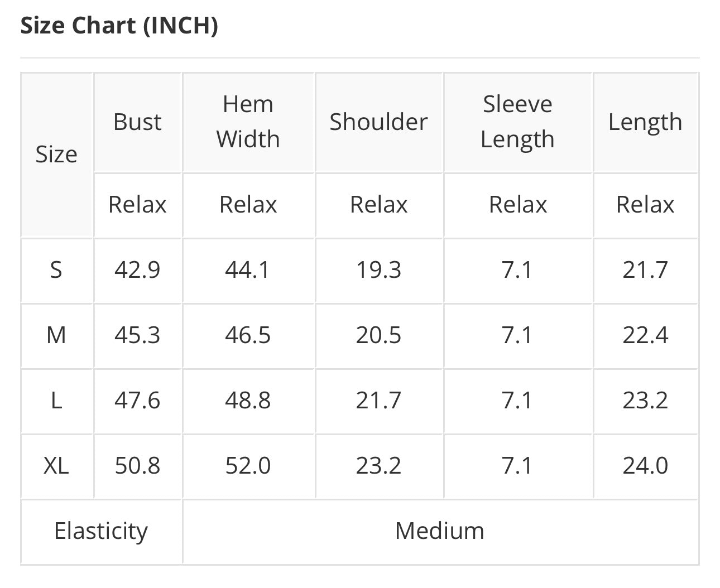720x588 pixels.
Task: Select the Medium elasticity value
Action: tap(440, 531)
